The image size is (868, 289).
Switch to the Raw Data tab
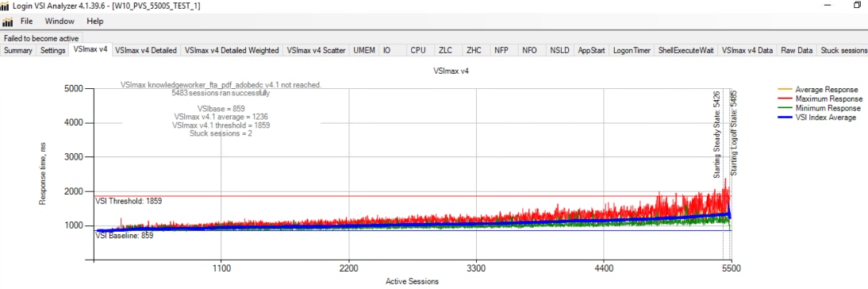coord(797,50)
